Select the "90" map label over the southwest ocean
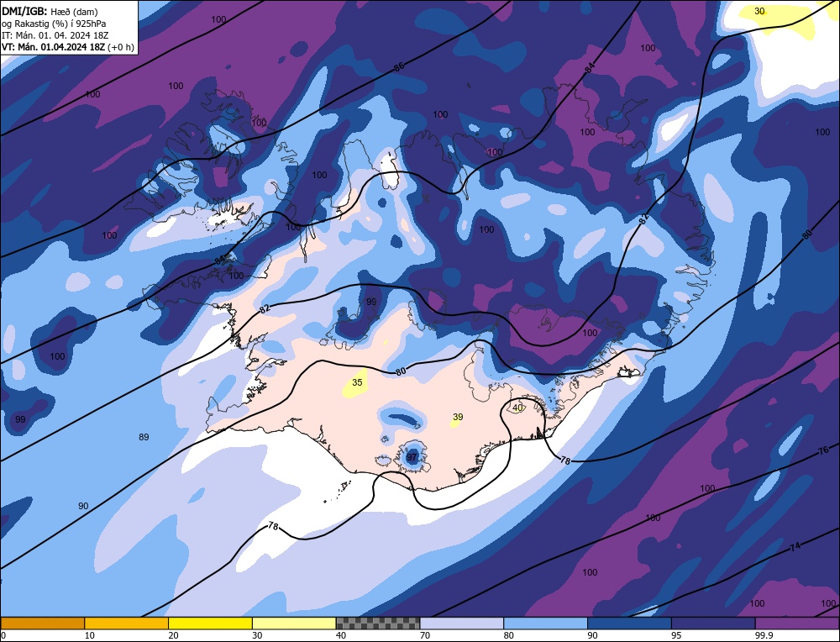Screen dimensions: 840x642 point(83,506)
